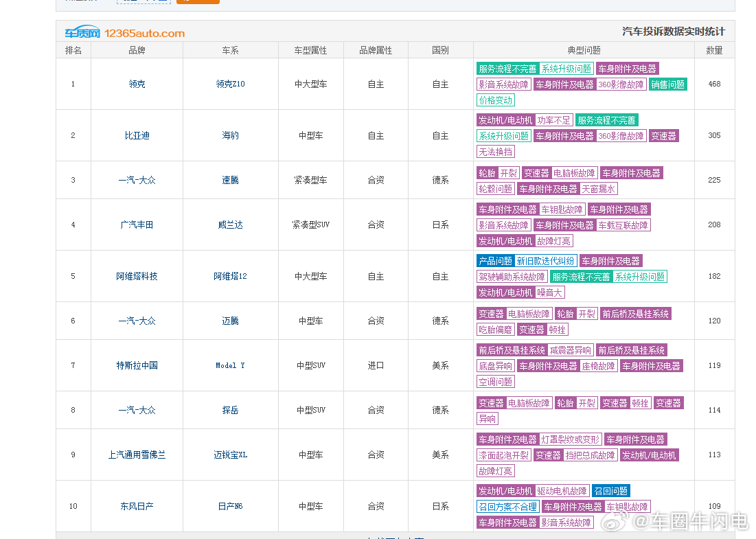Click the 比亚迪 brand link
Image resolution: width=756 pixels, height=539 pixels.
coord(136,135)
